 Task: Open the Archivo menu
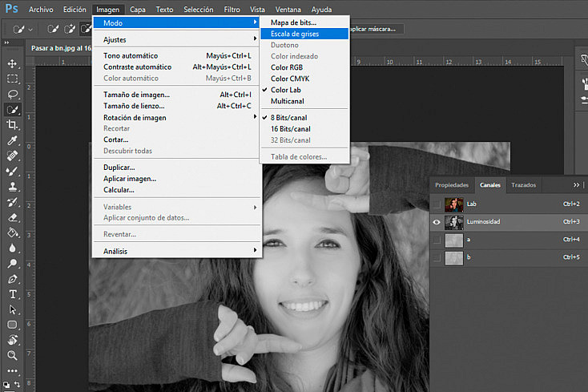pyautogui.click(x=41, y=10)
